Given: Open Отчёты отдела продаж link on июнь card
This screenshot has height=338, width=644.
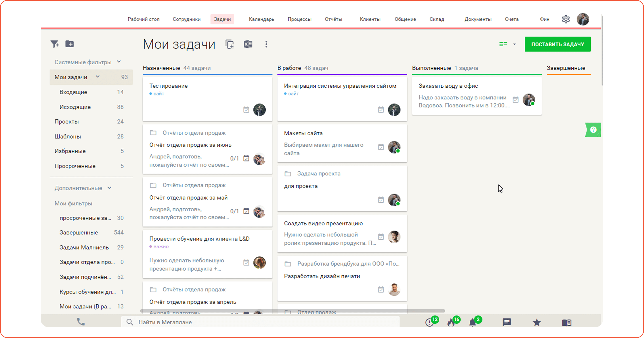Looking at the screenshot, I should click(194, 133).
